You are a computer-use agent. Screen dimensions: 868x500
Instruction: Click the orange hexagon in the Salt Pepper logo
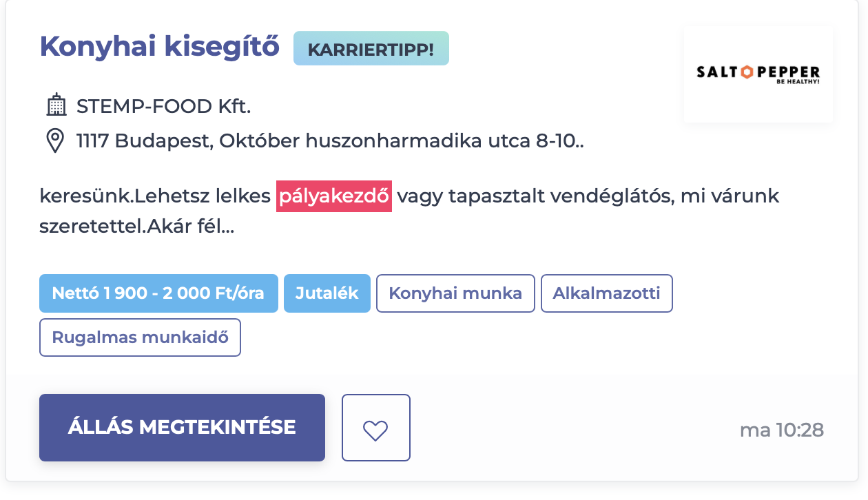pos(747,72)
